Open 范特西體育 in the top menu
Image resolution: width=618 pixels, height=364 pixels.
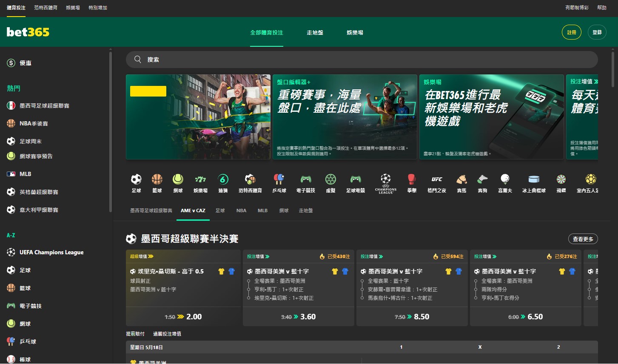click(46, 8)
